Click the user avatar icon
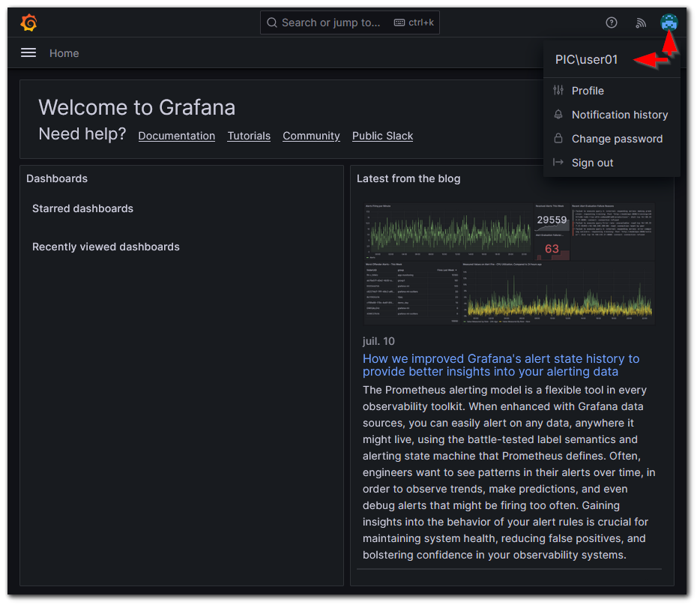 [x=669, y=22]
